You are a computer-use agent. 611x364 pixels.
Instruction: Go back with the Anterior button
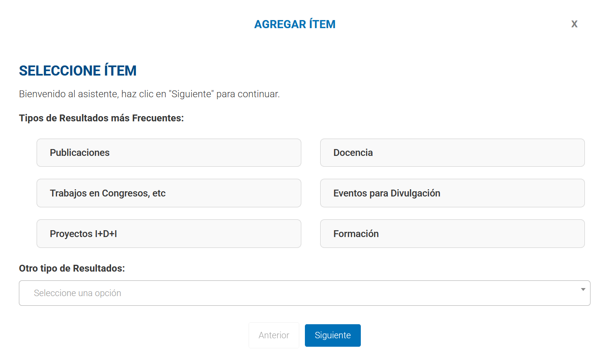pos(274,335)
